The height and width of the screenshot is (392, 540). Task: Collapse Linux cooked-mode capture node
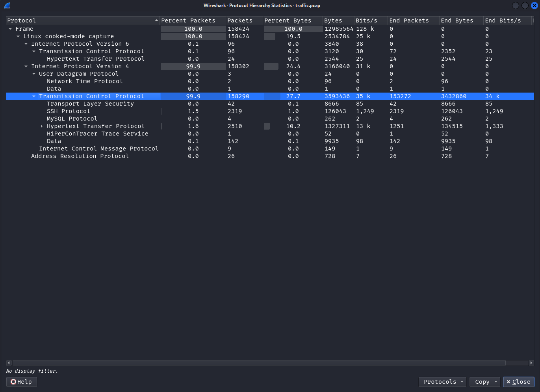18,36
